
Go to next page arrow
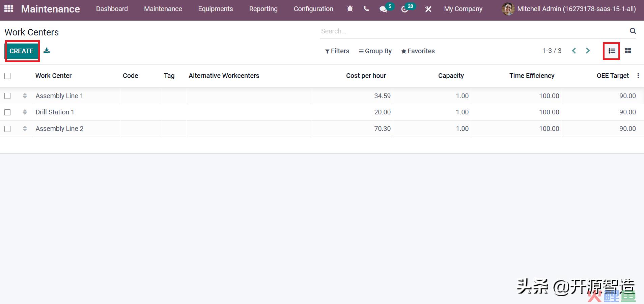click(x=588, y=51)
